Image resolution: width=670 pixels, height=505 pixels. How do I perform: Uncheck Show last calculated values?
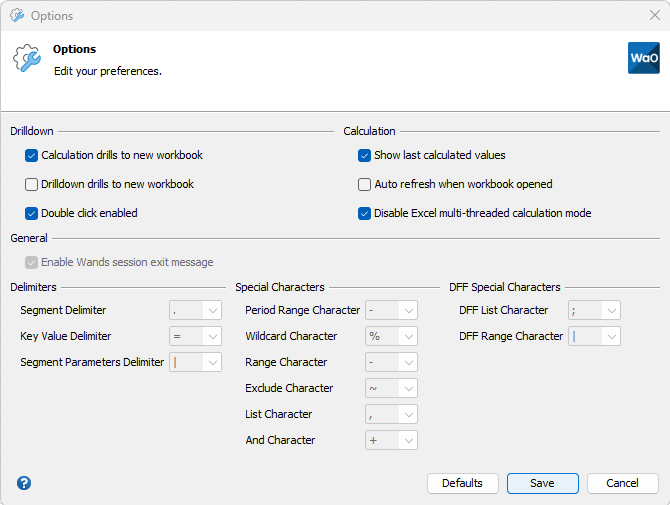click(x=365, y=156)
